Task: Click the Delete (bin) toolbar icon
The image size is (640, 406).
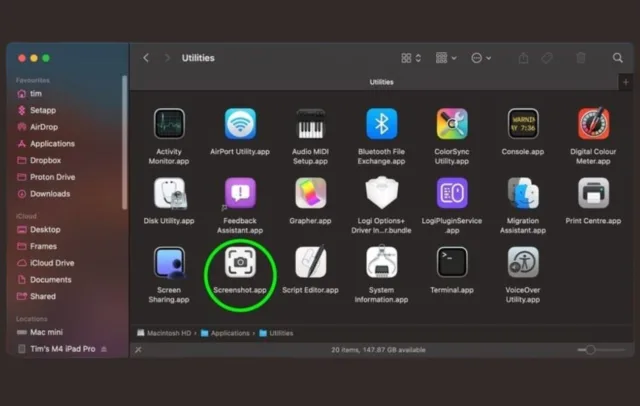Action: pos(581,58)
